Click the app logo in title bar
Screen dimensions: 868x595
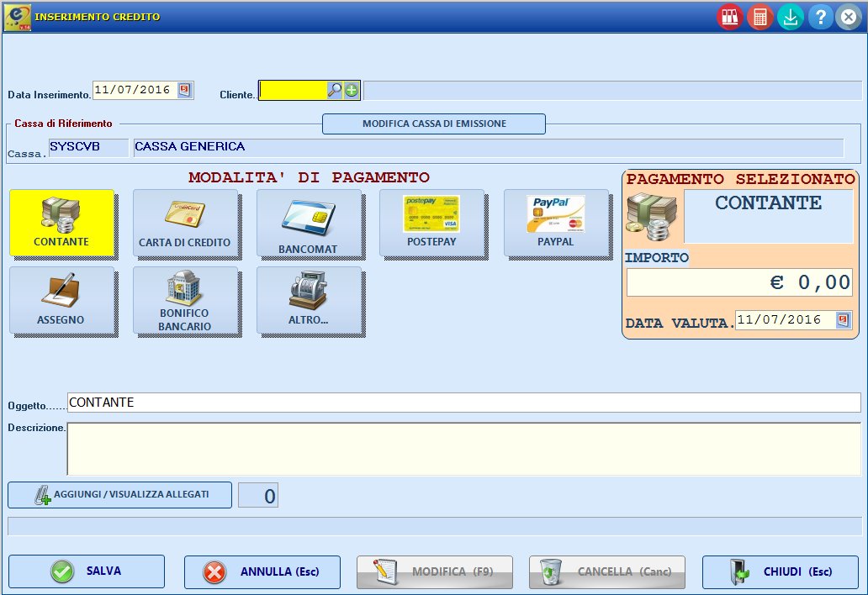coord(18,17)
